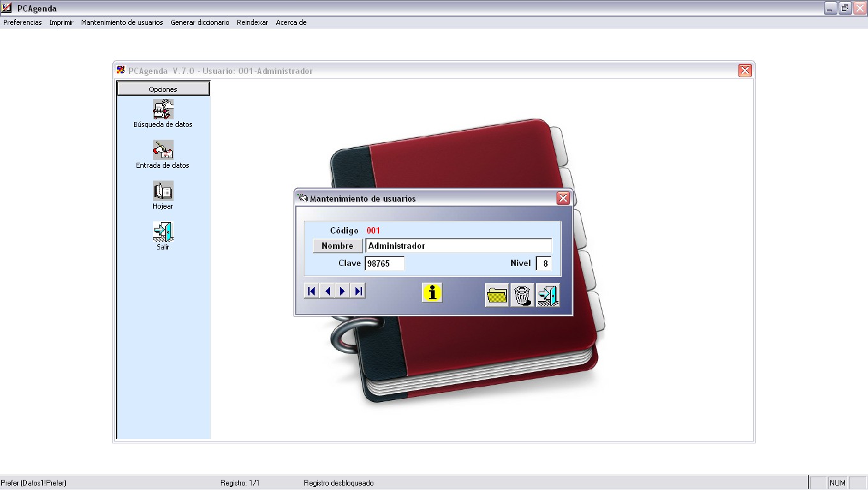
Task: Go to next user record
Action: point(343,291)
